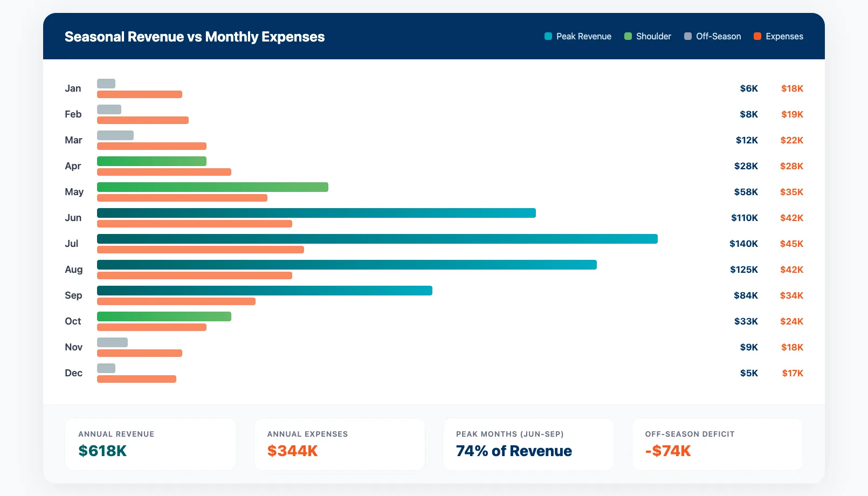Image resolution: width=868 pixels, height=496 pixels.
Task: Open the Peak Months 74% of Revenue card
Action: [528, 444]
